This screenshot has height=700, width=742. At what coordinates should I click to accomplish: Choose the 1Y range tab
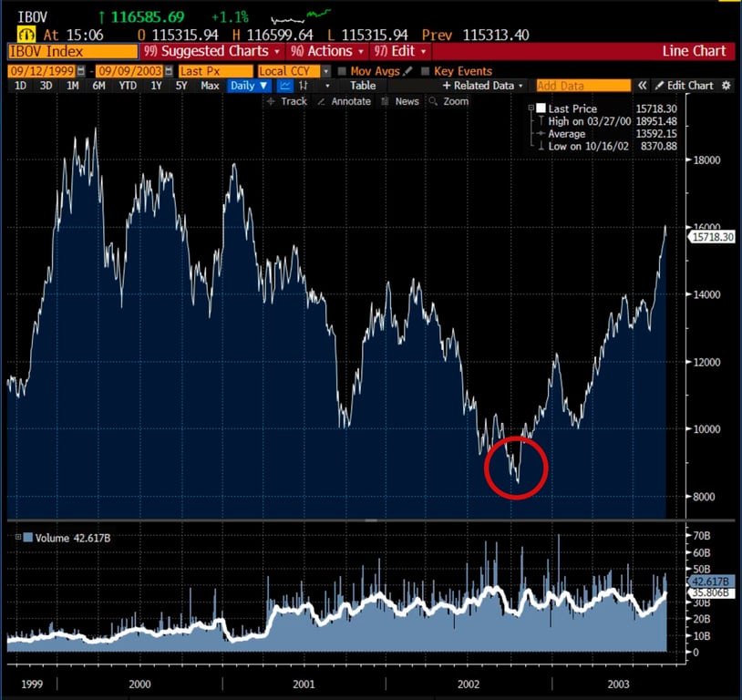click(156, 86)
